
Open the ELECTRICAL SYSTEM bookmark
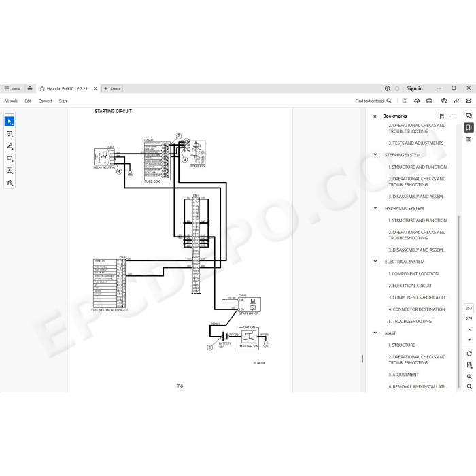tap(405, 262)
